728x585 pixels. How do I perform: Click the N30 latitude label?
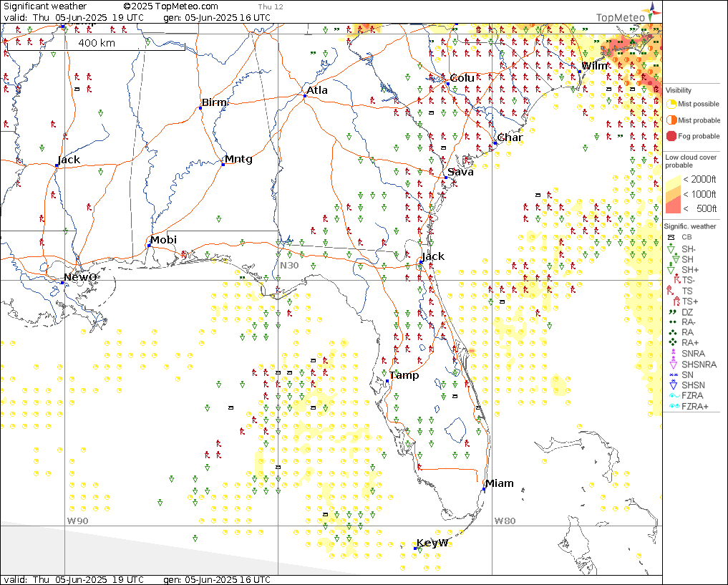click(289, 266)
